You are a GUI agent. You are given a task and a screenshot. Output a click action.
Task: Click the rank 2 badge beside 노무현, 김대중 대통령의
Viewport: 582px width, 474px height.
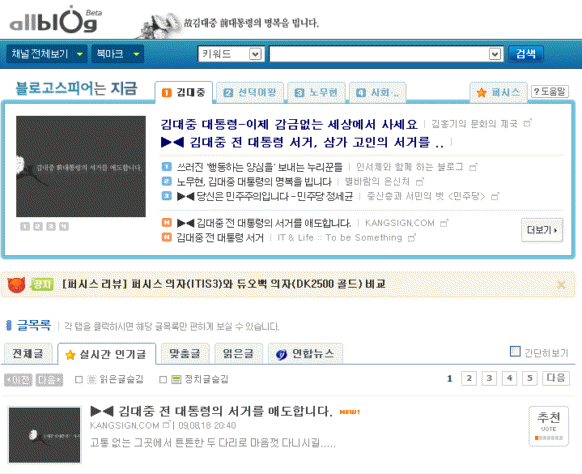167,182
